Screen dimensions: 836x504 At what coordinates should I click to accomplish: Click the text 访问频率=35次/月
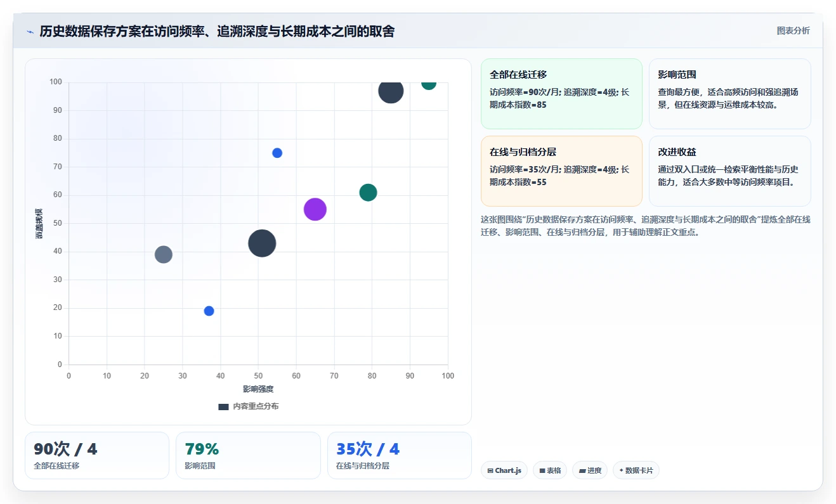point(524,169)
